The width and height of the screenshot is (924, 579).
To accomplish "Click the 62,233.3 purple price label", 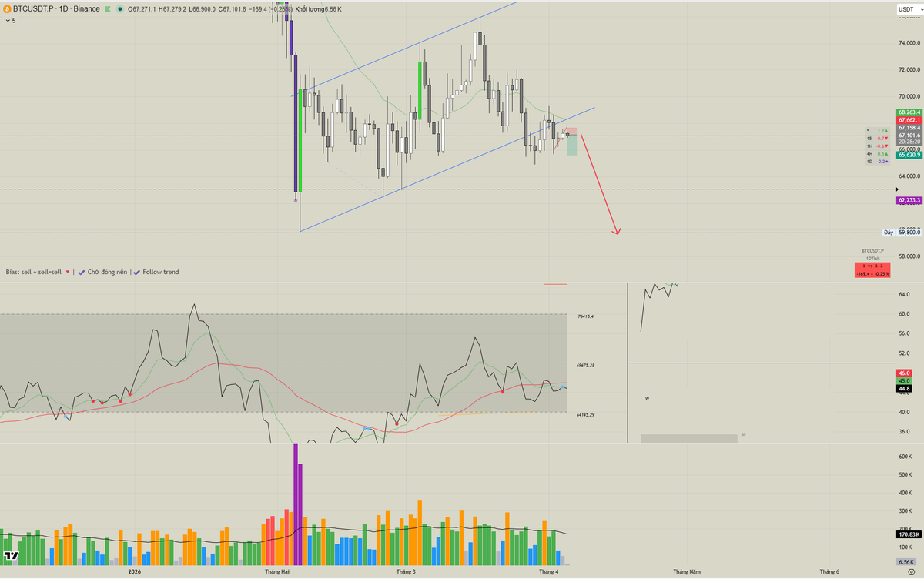I will [x=909, y=200].
